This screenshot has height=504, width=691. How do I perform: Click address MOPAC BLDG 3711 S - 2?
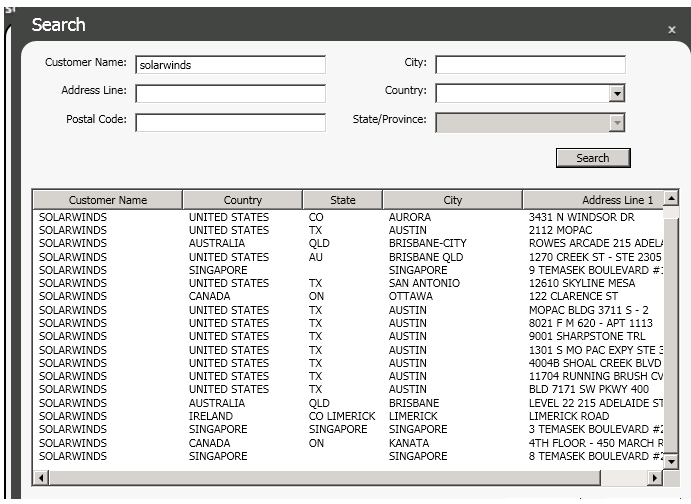tap(588, 310)
